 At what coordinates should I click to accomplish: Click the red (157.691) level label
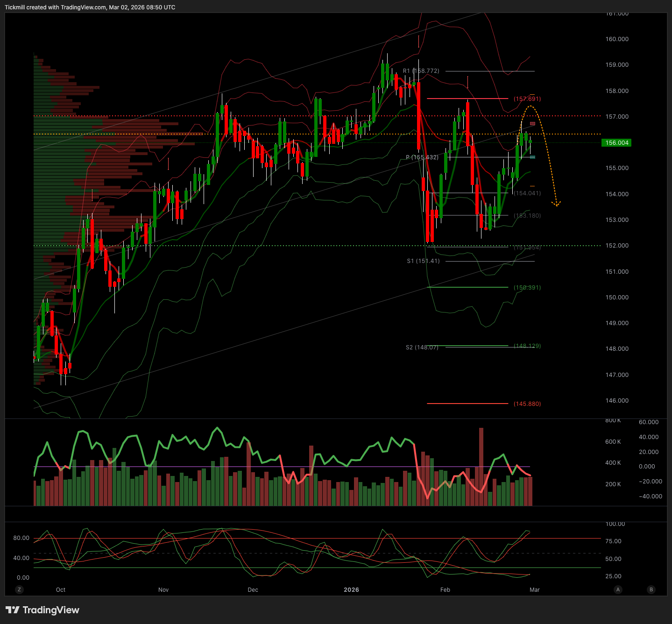point(527,99)
